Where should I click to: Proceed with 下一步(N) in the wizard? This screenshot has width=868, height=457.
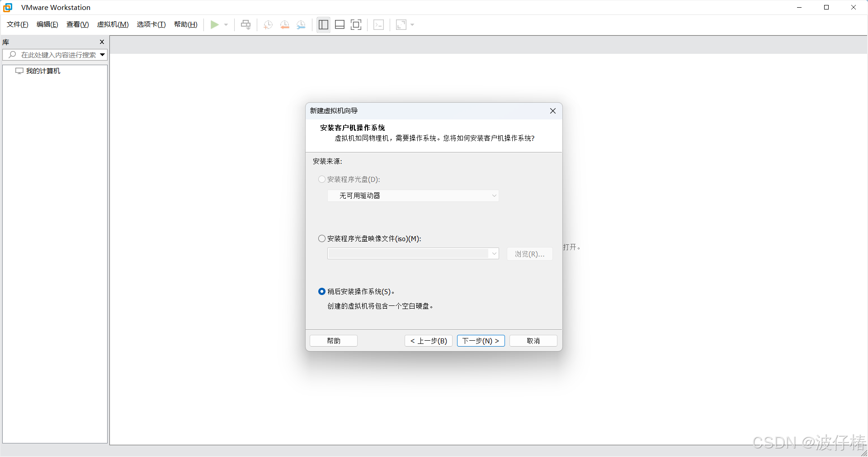click(x=481, y=341)
